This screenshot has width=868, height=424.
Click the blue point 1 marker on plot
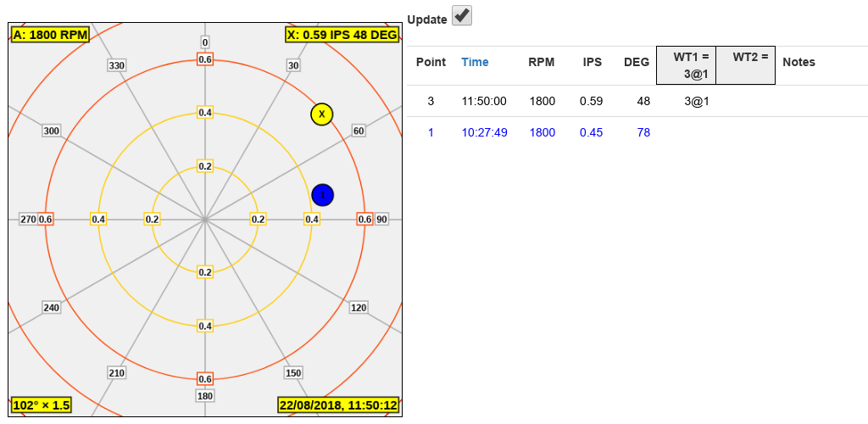tap(322, 195)
